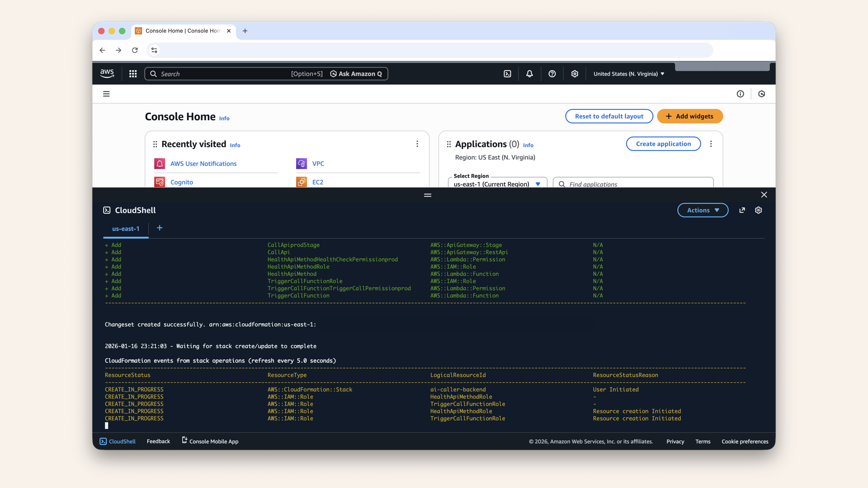The width and height of the screenshot is (868, 488).
Task: Open the United States (N. Virginia) region selector
Action: pos(628,74)
